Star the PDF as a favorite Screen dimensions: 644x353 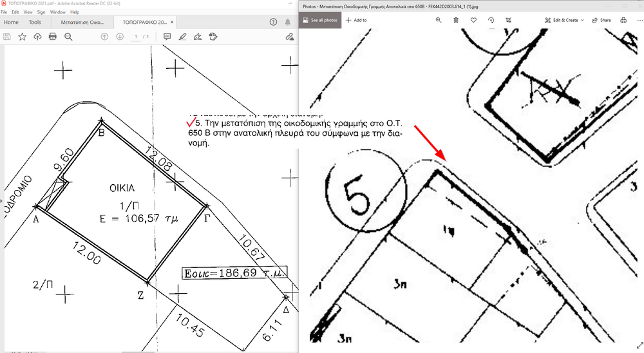(x=22, y=37)
